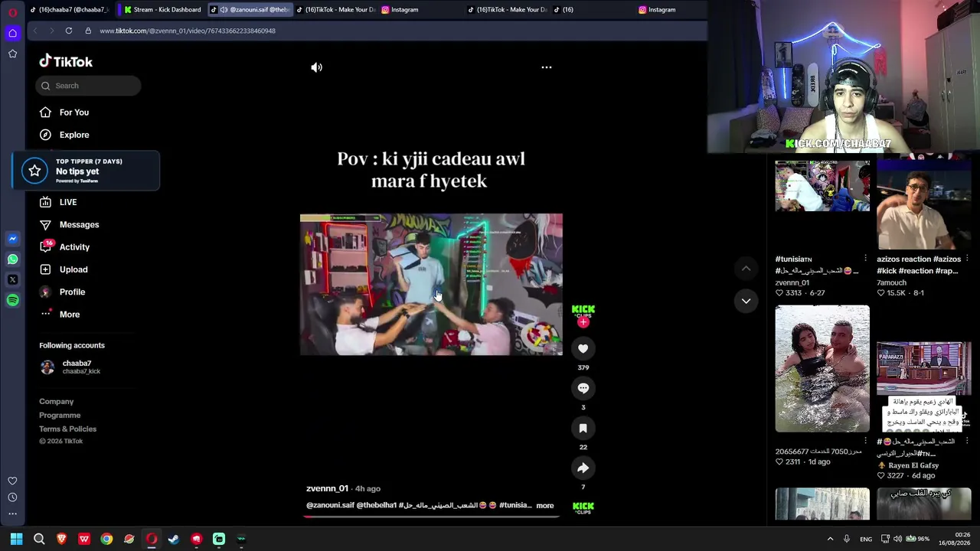The height and width of the screenshot is (551, 980).
Task: Open the comments on the video
Action: pos(583,389)
